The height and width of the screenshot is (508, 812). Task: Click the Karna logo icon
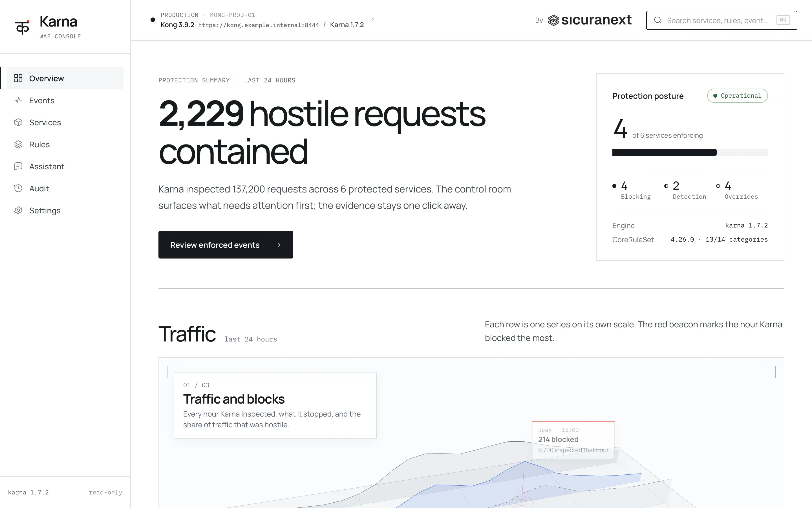pos(22,27)
